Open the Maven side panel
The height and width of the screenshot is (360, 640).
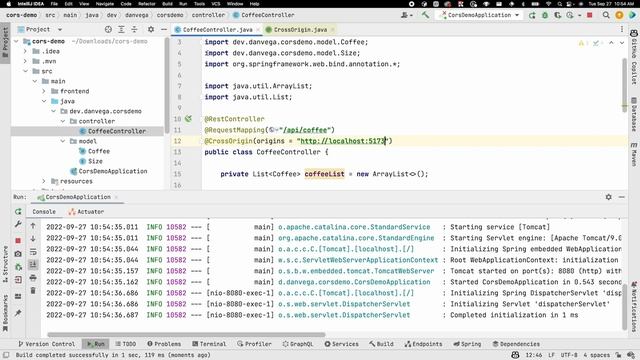tap(634, 154)
